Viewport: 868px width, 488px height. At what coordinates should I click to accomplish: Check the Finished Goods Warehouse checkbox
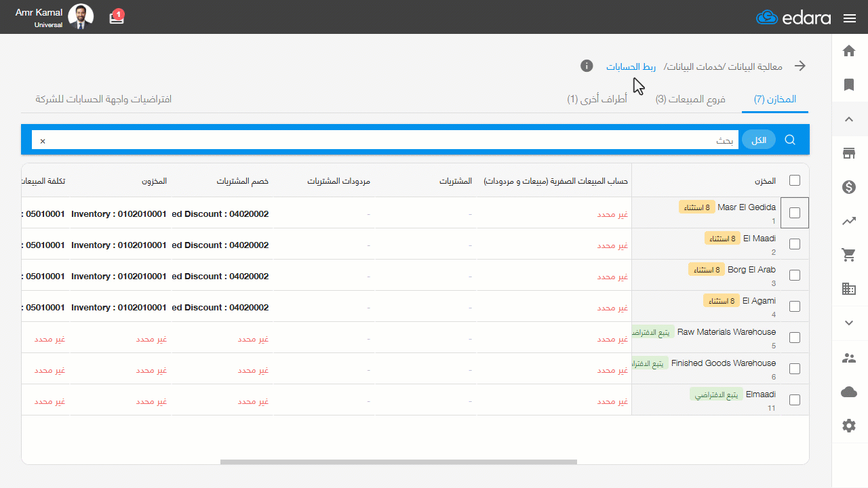coord(795,369)
